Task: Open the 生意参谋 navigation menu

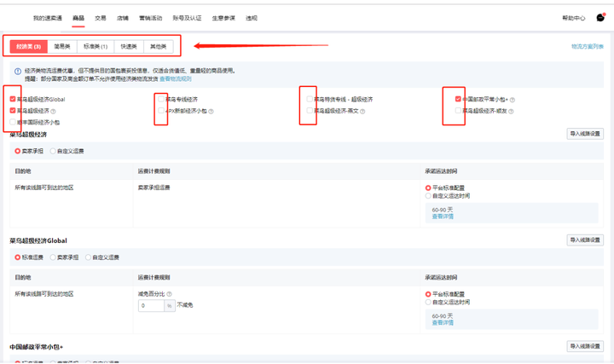Action: click(x=223, y=18)
